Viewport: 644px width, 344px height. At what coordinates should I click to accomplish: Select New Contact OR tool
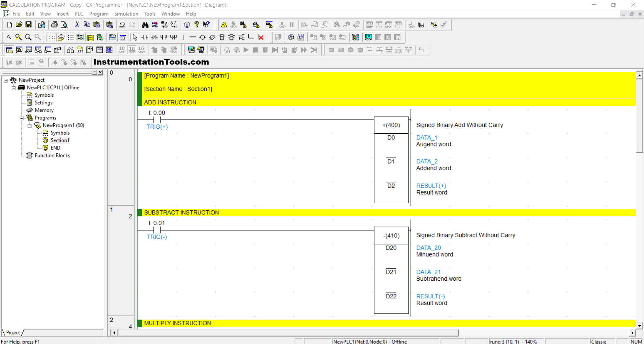coord(164,37)
